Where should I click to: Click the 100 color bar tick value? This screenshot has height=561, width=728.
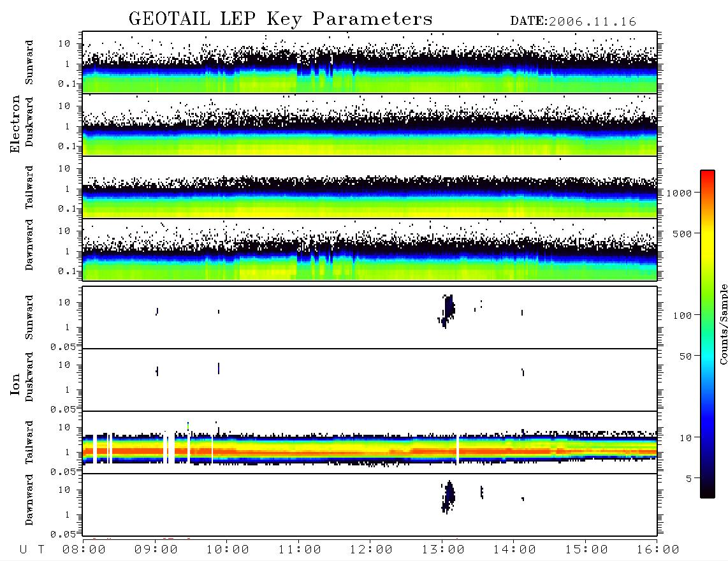tap(683, 316)
